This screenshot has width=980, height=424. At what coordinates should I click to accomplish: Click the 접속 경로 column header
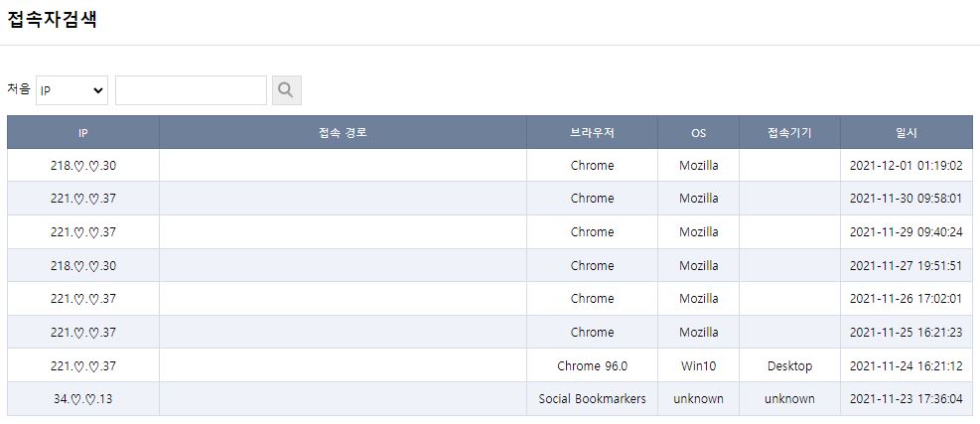(343, 133)
